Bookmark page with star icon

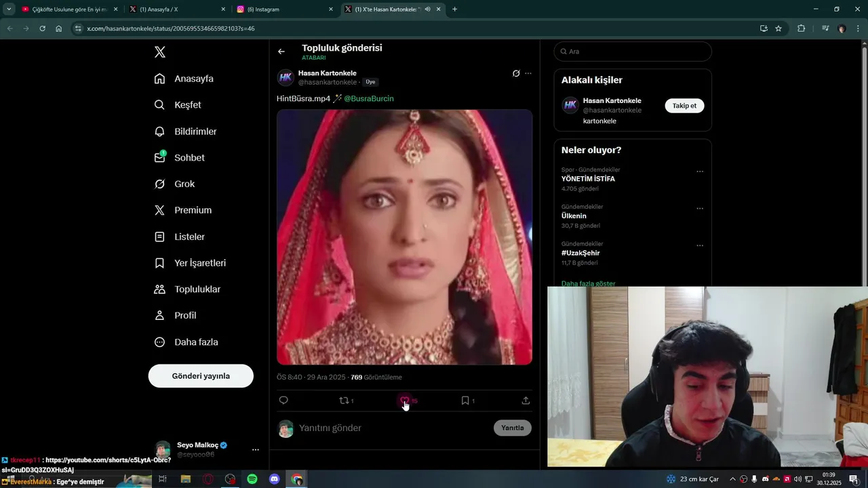[x=778, y=28]
